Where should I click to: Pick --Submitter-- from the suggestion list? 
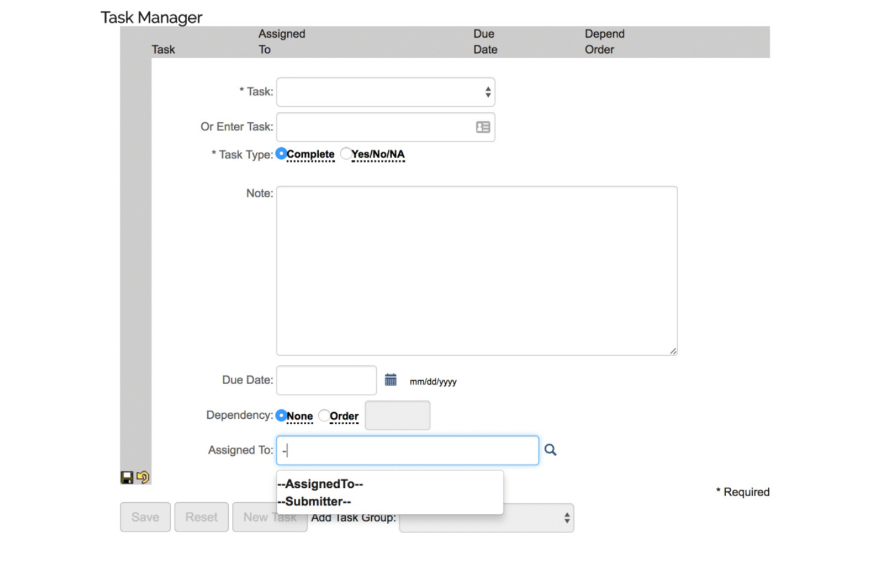315,502
